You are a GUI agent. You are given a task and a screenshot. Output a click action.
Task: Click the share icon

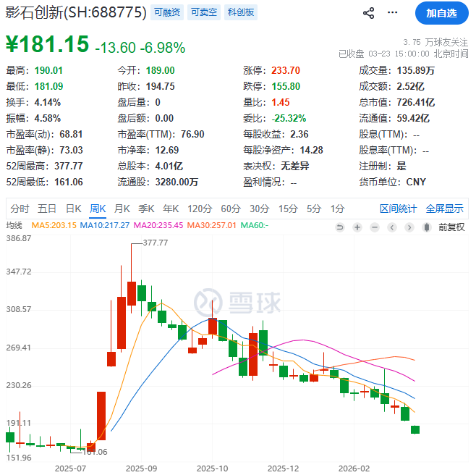tap(368, 13)
